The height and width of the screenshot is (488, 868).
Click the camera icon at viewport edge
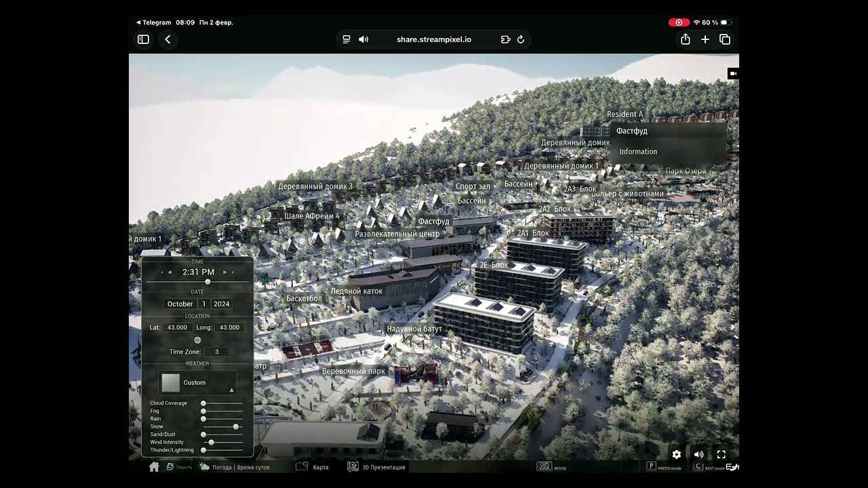(x=733, y=73)
